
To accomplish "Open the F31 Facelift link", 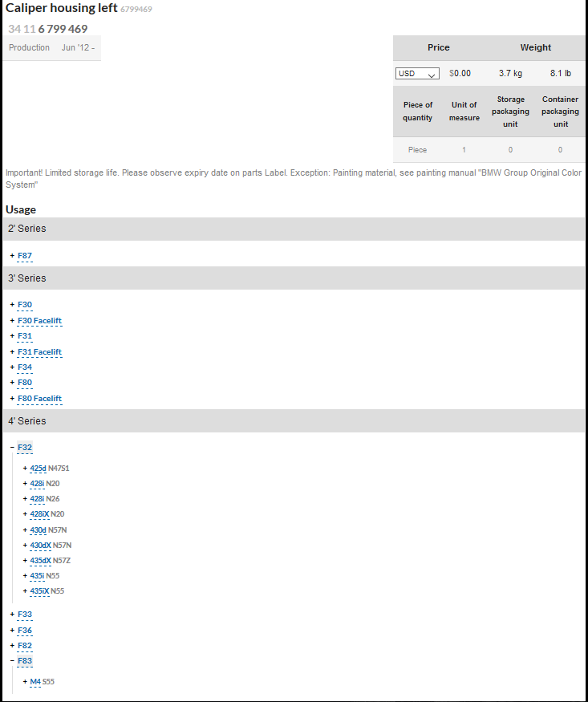I will [39, 352].
